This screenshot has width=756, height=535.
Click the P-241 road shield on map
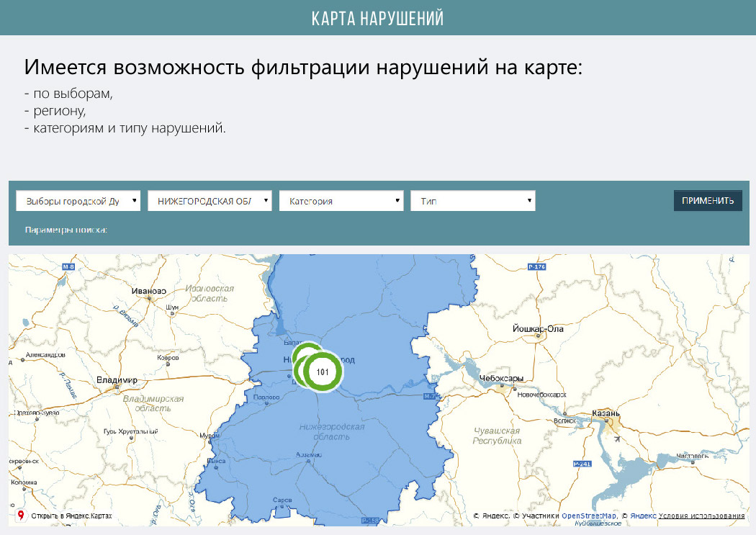[x=581, y=463]
